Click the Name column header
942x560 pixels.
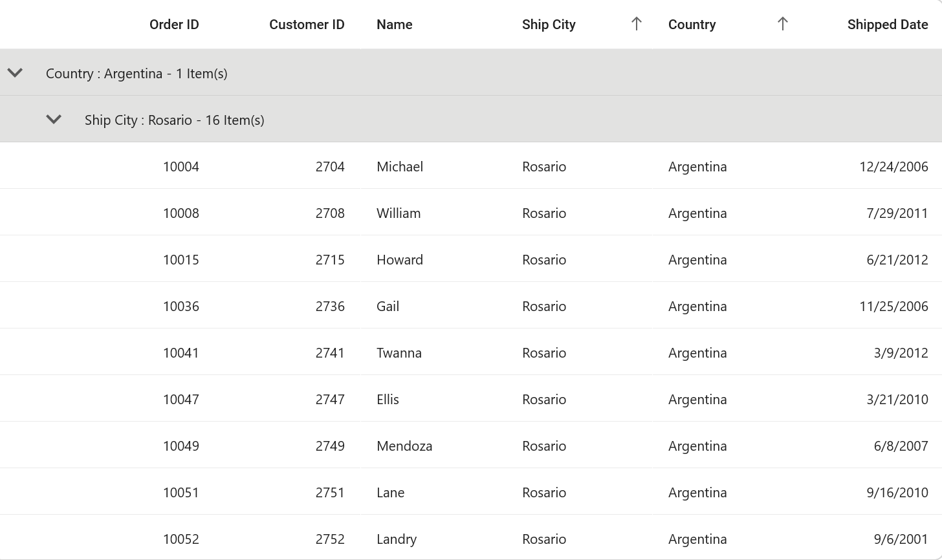pos(395,25)
